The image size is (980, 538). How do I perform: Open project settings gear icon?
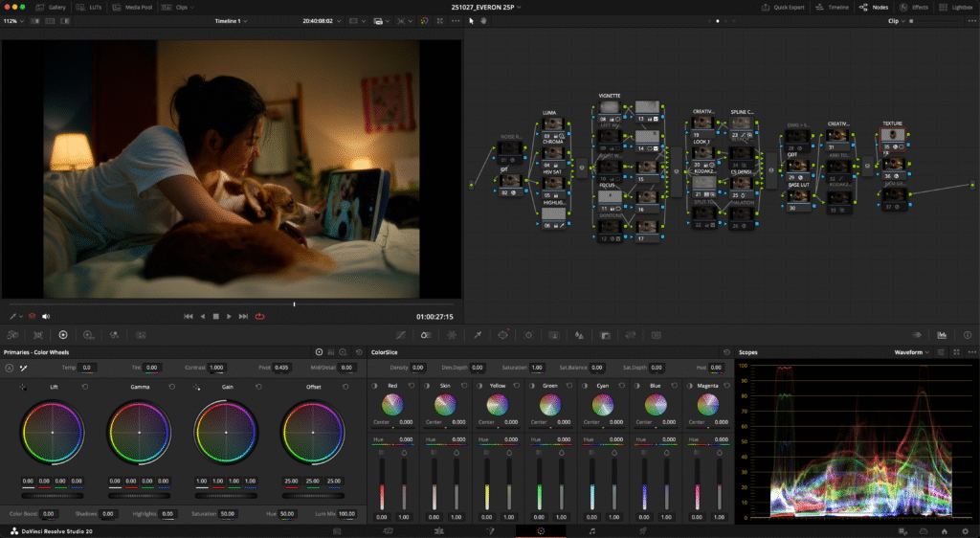[x=965, y=530]
